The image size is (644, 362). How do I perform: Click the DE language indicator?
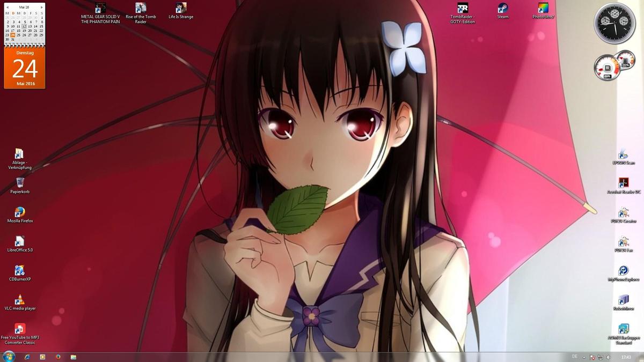575,357
